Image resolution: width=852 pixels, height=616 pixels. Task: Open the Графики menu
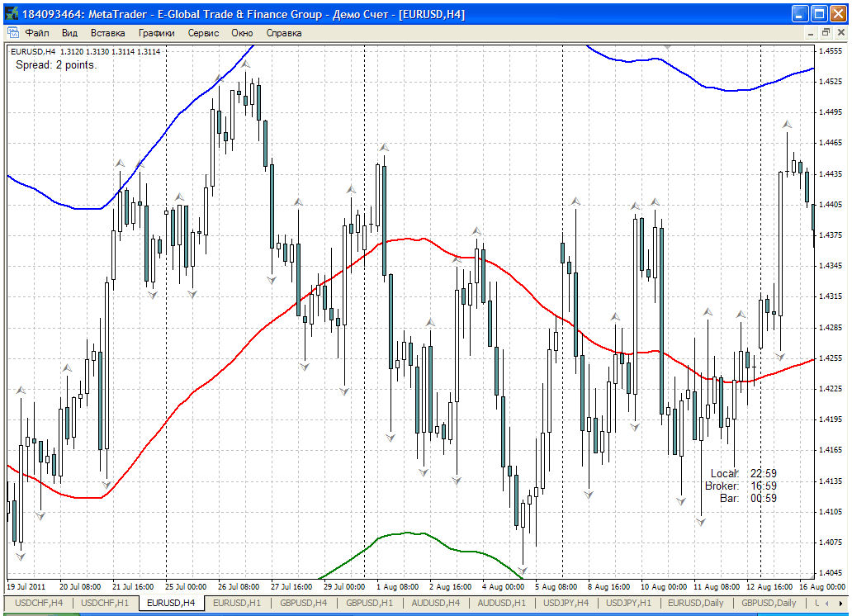[157, 33]
